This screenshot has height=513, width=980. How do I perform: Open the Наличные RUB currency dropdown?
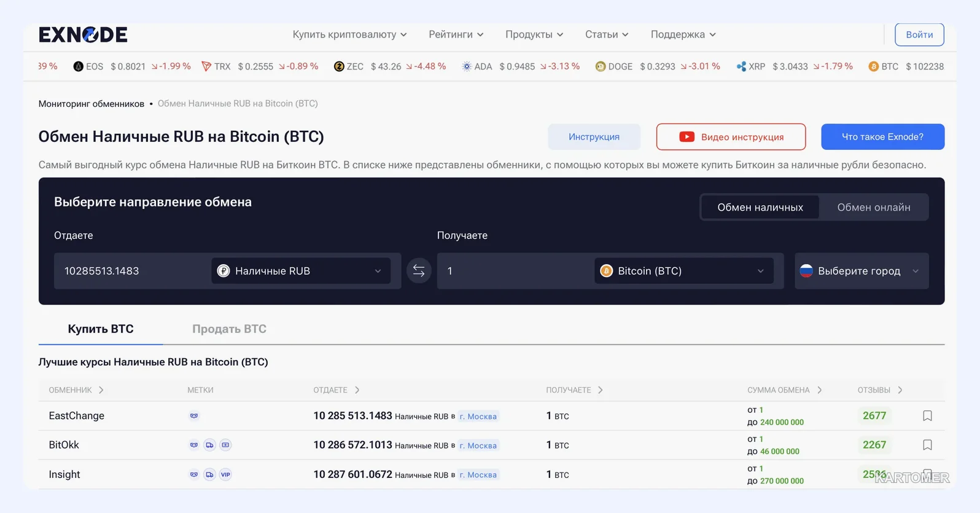point(301,271)
